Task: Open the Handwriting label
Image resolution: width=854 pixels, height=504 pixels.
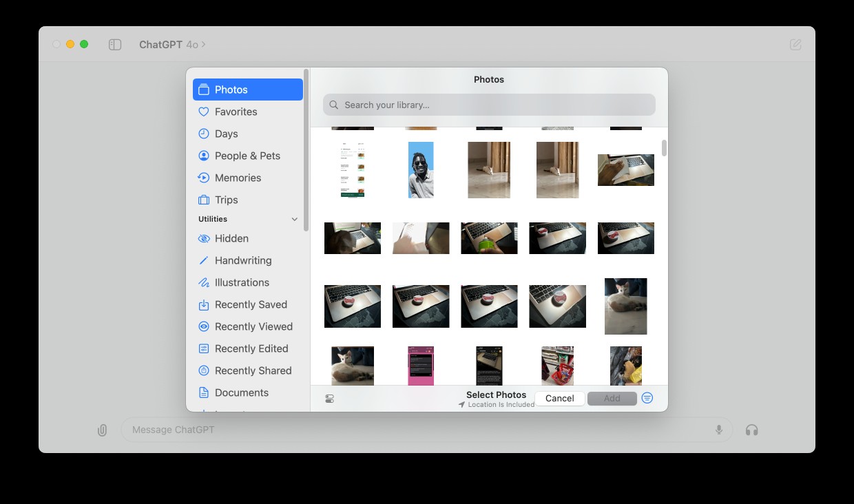Action: pos(243,260)
